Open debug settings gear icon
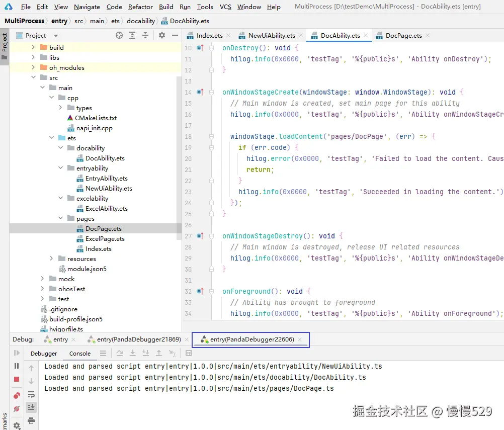This screenshot has height=430, width=504. 17,425
